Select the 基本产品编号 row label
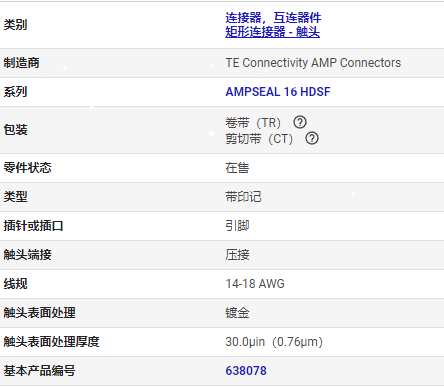This screenshot has height=388, width=444. click(x=39, y=371)
